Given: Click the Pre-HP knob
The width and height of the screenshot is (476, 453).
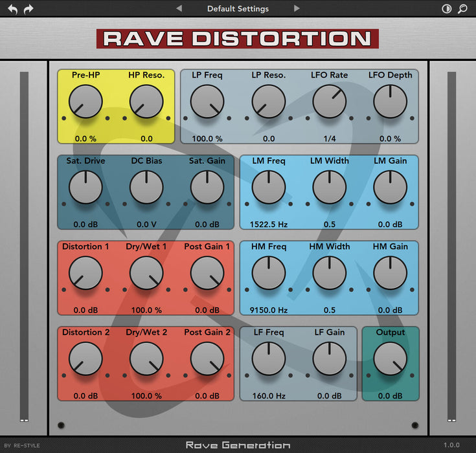Looking at the screenshot, I should tap(85, 102).
